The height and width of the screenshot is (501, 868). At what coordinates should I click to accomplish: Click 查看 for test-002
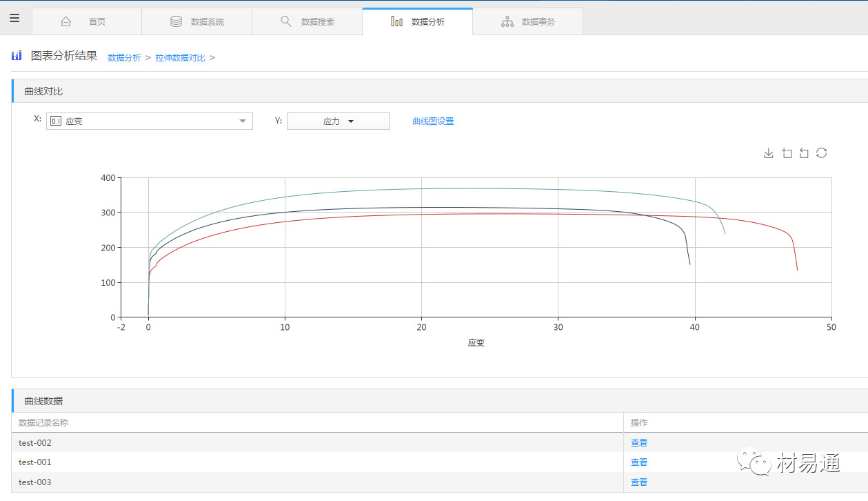click(x=639, y=443)
